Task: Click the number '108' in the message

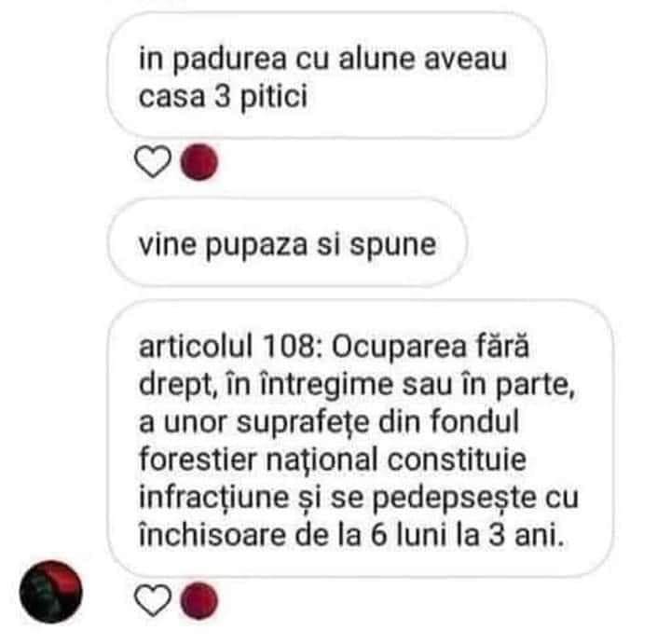Action: click(289, 346)
